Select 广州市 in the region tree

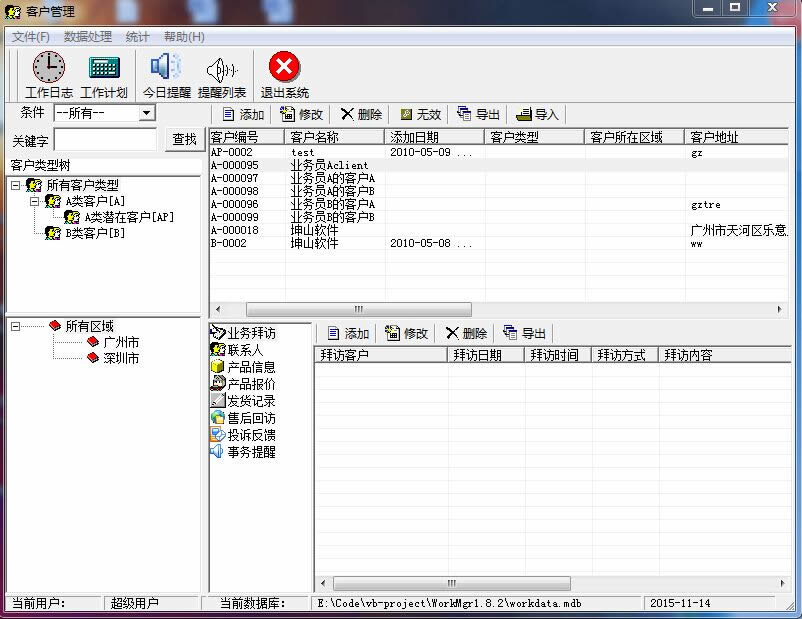(121, 342)
